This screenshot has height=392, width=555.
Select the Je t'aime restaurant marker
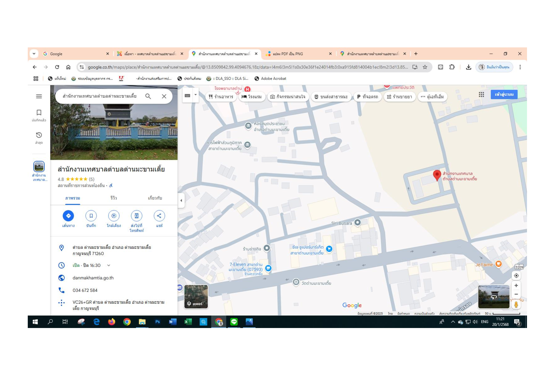tap(499, 264)
